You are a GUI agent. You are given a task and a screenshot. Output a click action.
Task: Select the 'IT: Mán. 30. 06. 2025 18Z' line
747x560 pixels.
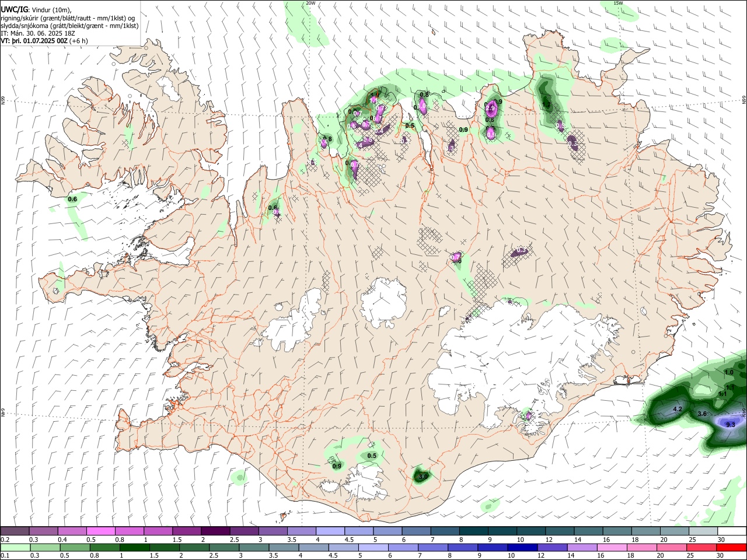(x=38, y=33)
